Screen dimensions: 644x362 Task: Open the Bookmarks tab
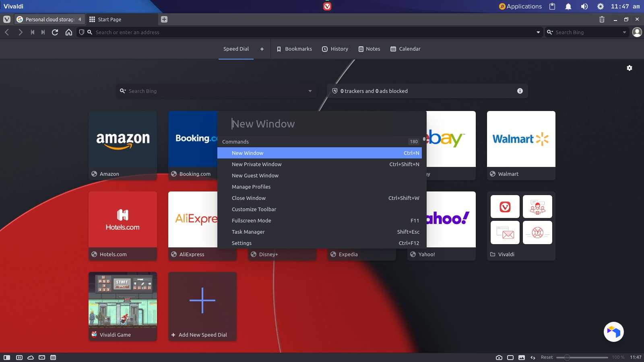294,49
